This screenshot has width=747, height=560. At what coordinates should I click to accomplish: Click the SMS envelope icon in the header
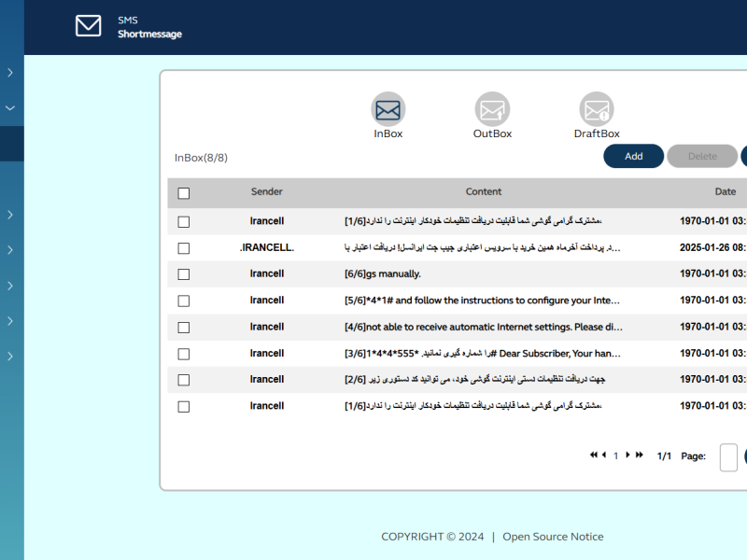point(88,26)
